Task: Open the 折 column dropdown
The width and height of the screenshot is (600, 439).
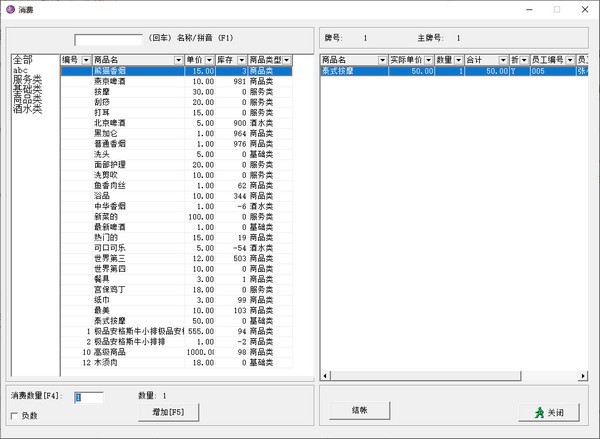Action: [x=524, y=60]
